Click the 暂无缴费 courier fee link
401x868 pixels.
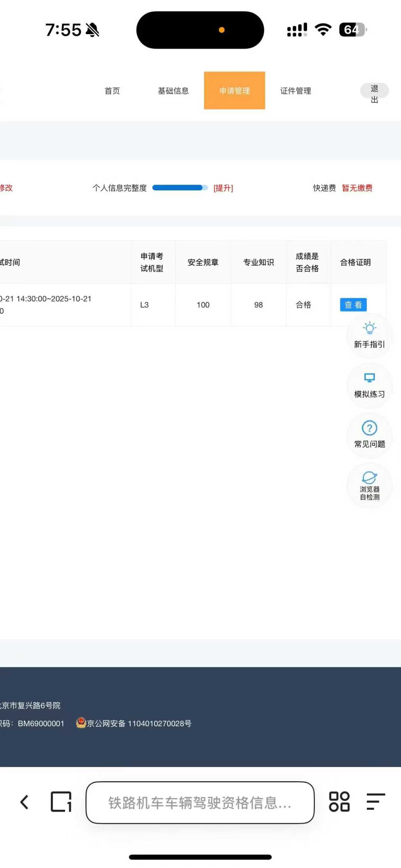(357, 188)
